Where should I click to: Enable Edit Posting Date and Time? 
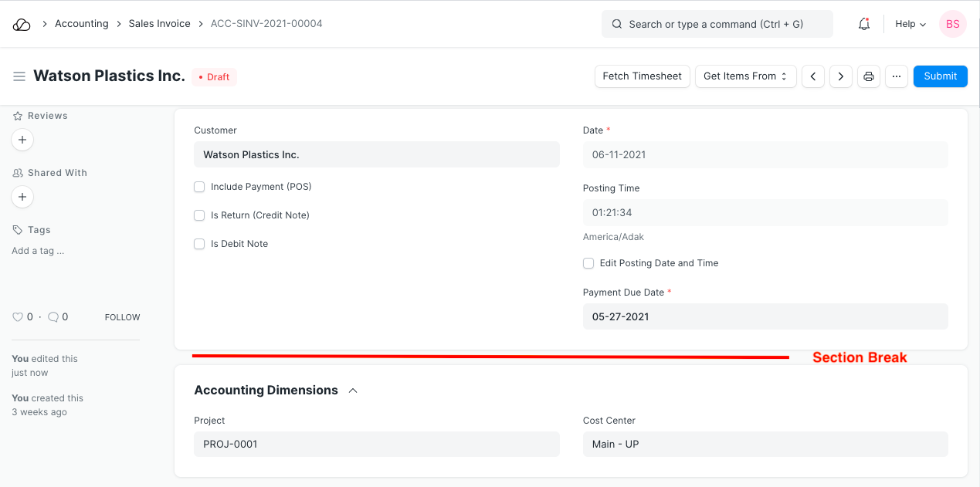(588, 263)
